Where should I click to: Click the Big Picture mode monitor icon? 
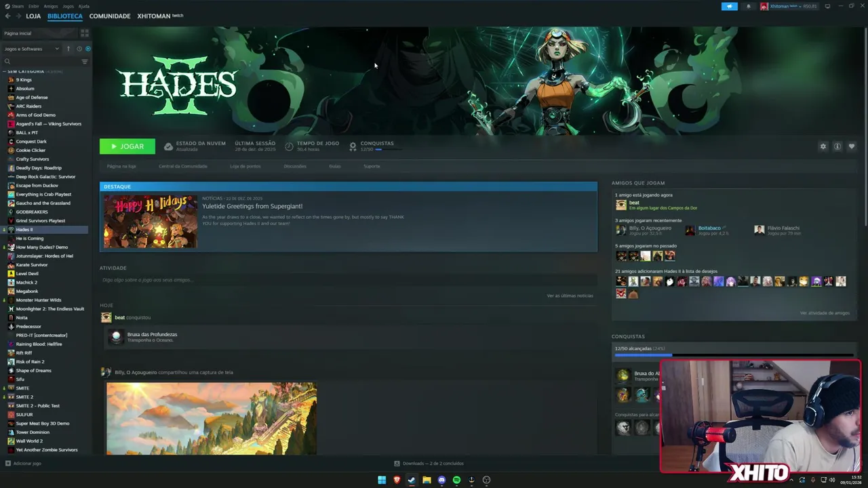pos(827,6)
